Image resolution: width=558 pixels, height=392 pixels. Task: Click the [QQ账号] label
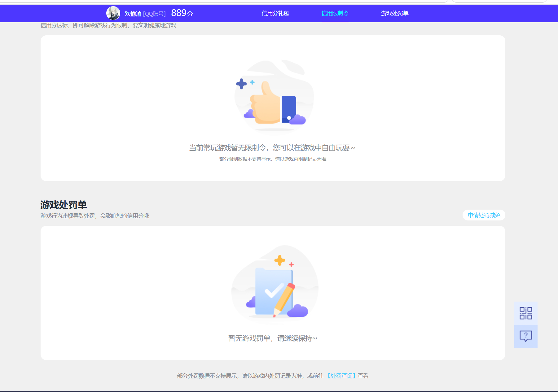click(154, 14)
